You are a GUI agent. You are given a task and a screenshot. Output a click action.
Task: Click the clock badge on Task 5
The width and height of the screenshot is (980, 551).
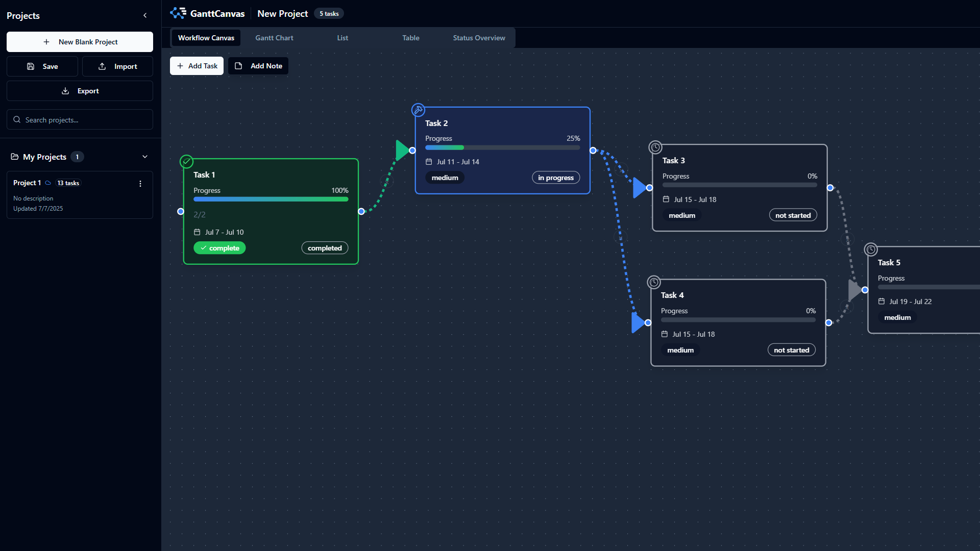[x=870, y=249]
